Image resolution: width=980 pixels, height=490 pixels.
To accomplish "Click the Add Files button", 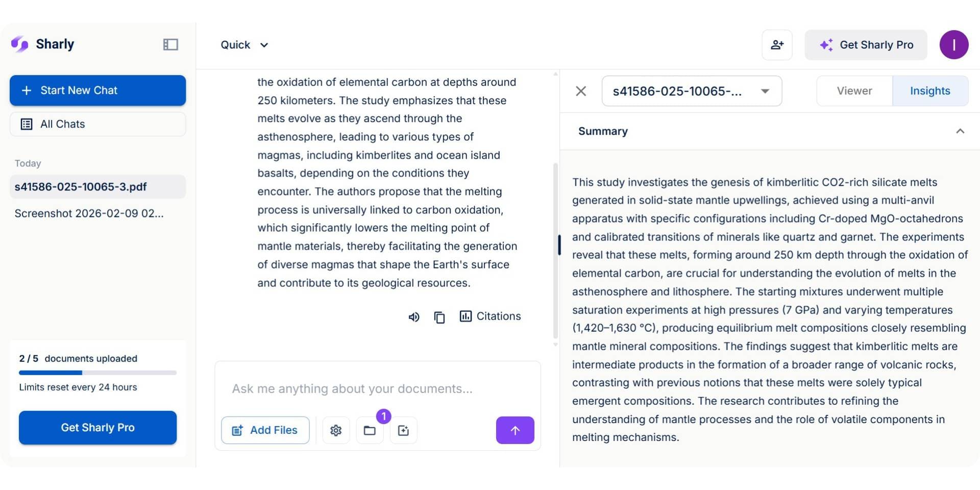I will (x=265, y=430).
